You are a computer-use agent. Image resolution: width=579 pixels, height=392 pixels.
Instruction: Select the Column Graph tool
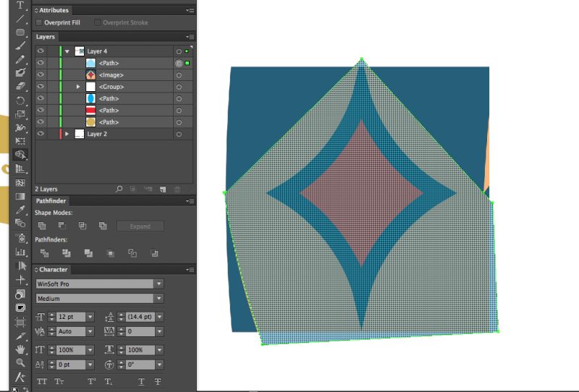(x=20, y=252)
